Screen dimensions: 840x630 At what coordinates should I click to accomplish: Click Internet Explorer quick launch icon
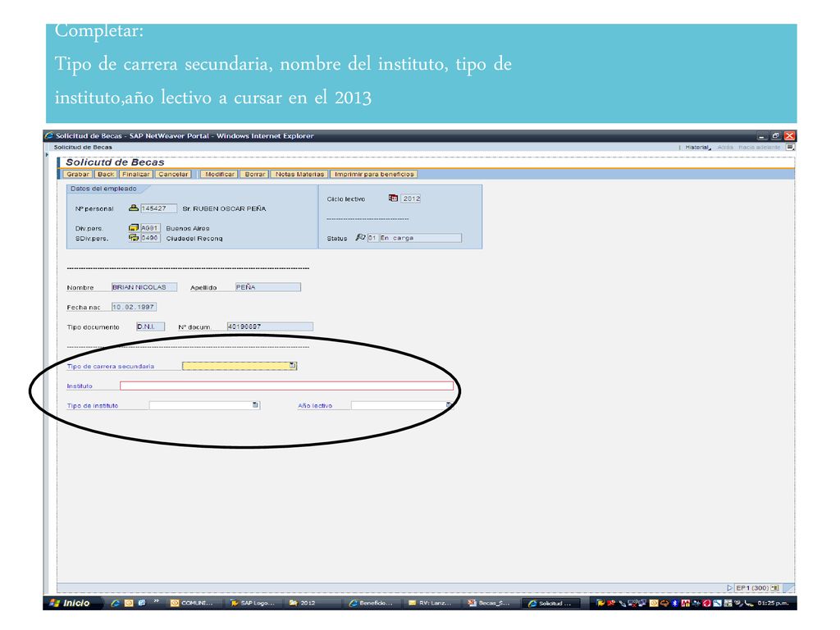[x=115, y=603]
